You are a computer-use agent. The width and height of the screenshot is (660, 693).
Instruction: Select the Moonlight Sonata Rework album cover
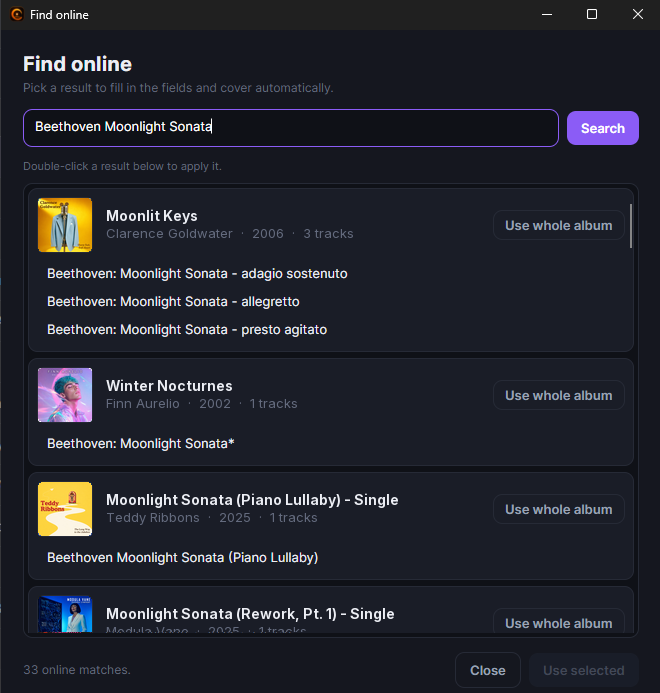[x=65, y=614]
